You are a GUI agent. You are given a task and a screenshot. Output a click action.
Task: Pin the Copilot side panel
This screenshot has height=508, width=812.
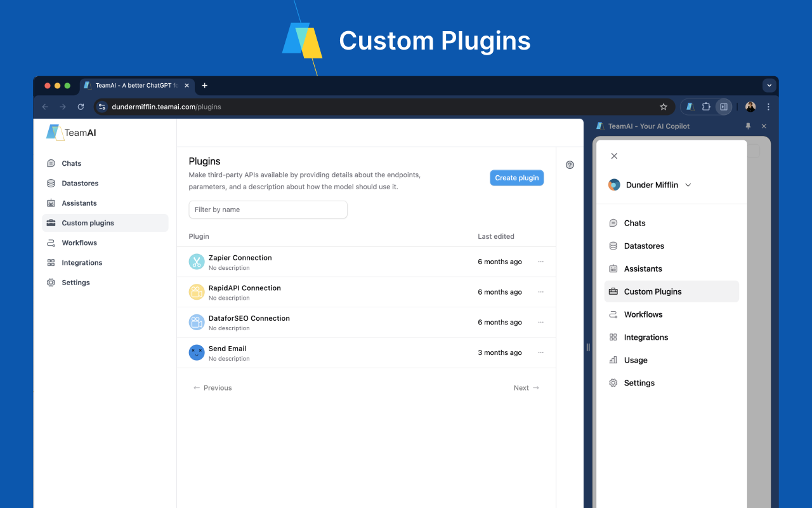coord(748,126)
